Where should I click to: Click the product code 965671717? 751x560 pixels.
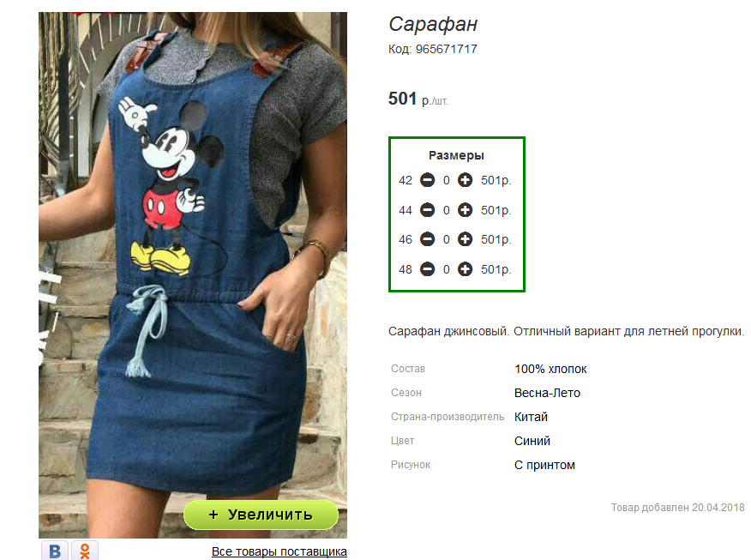point(447,49)
